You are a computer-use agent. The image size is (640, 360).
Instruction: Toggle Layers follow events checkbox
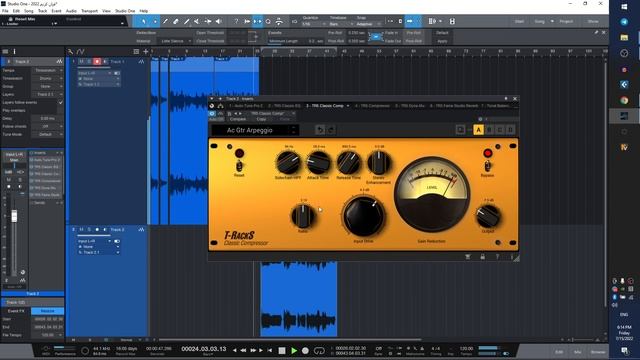point(60,102)
